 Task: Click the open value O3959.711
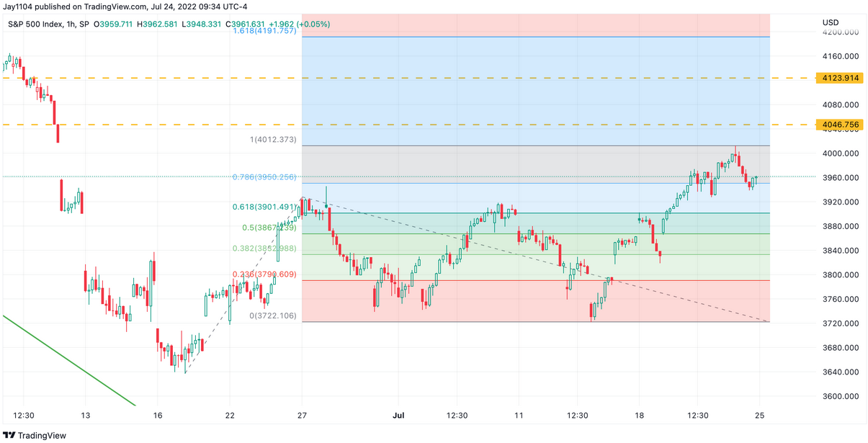114,24
